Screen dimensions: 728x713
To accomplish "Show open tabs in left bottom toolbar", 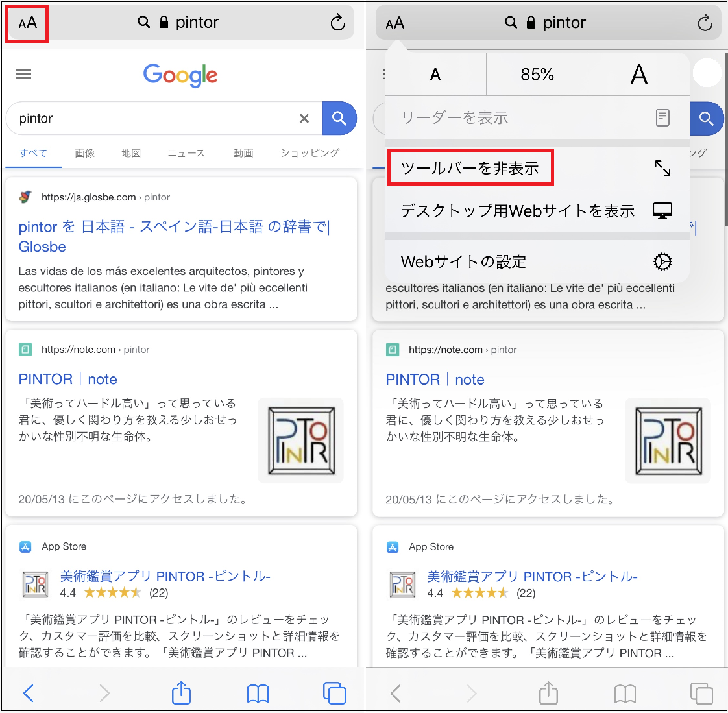I will [334, 693].
